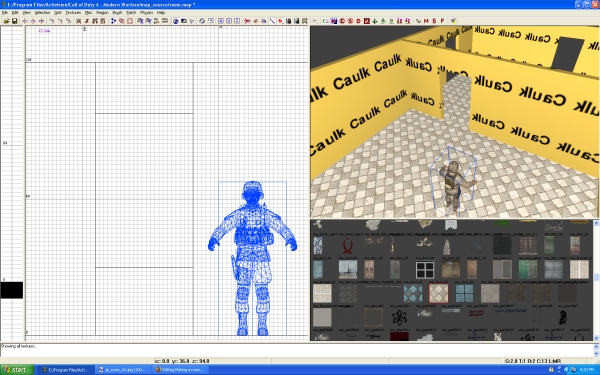
Task: Toggle the red M toolbar button
Action: 426,21
